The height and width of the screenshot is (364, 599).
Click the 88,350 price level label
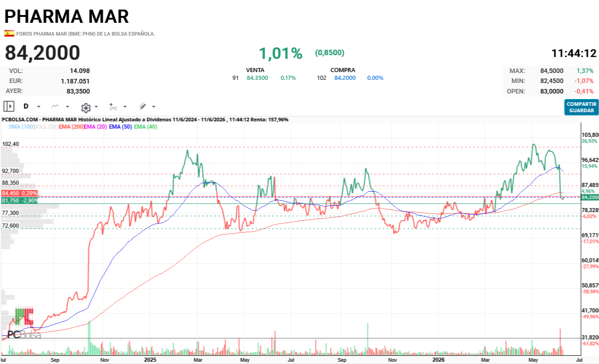(x=10, y=183)
